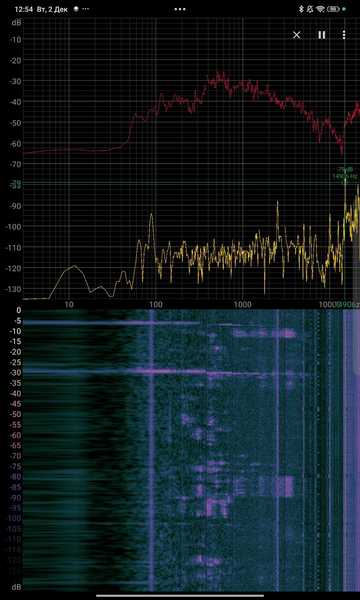Screen dimensions: 360x600
Task: Open the three-dot overflow menu
Action: coord(344,35)
